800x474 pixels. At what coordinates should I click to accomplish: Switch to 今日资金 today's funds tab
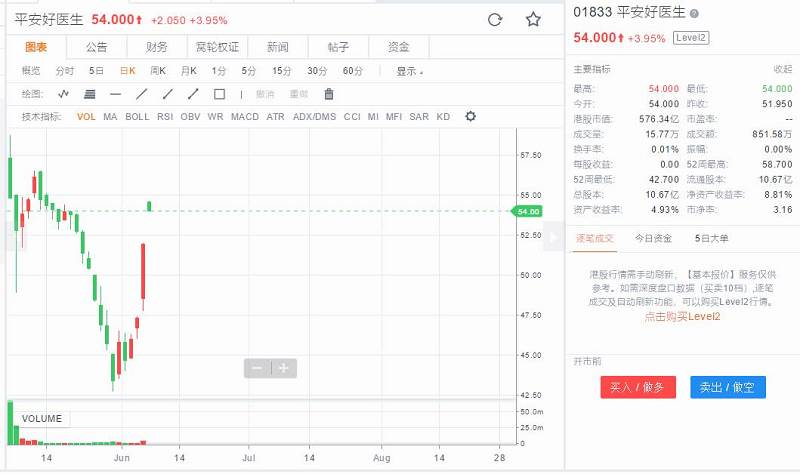coord(653,238)
